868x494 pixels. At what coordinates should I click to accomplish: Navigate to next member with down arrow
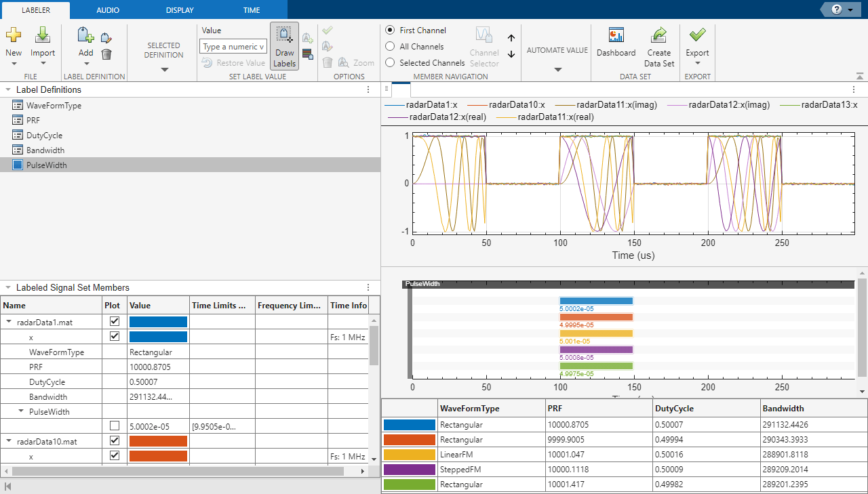[x=511, y=54]
